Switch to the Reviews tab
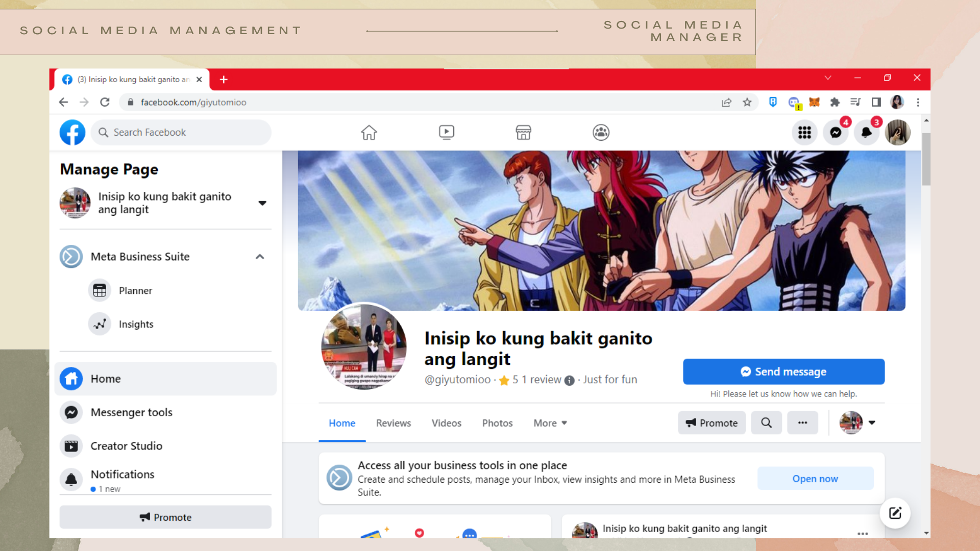Image resolution: width=980 pixels, height=551 pixels. coord(394,423)
